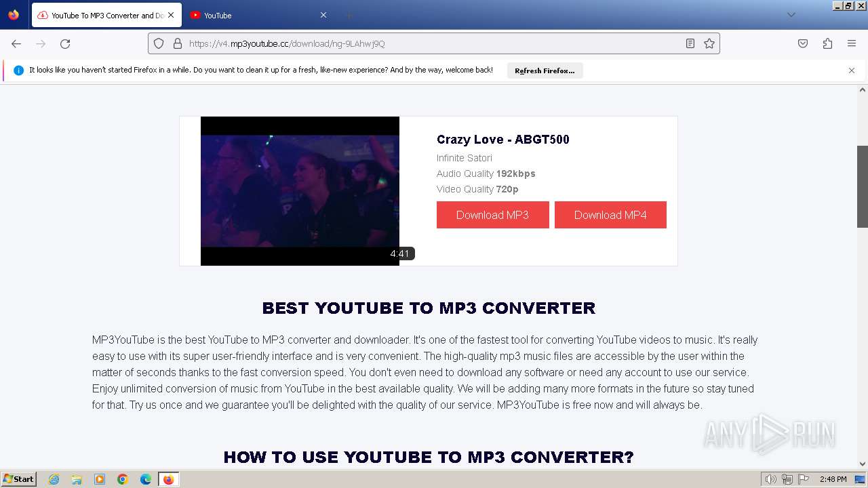Click the page vertical scrollbar thumb
The height and width of the screenshot is (488, 868).
pos(863,186)
